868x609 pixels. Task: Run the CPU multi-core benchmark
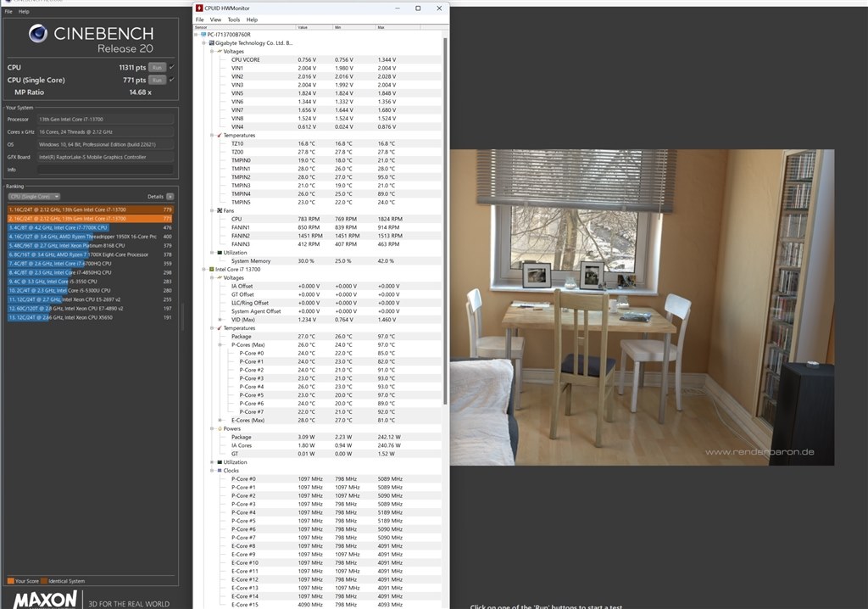pyautogui.click(x=157, y=68)
